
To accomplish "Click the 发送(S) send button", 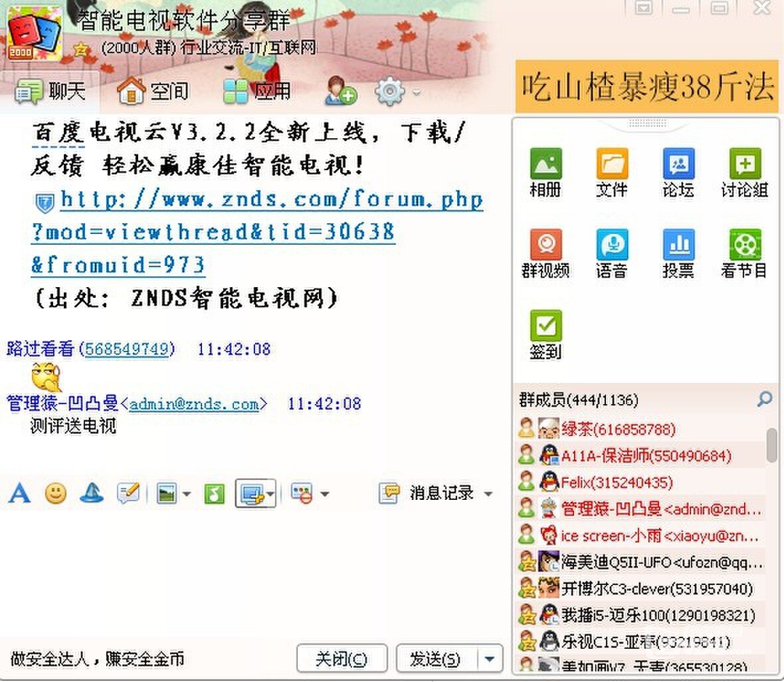I will click(x=436, y=659).
